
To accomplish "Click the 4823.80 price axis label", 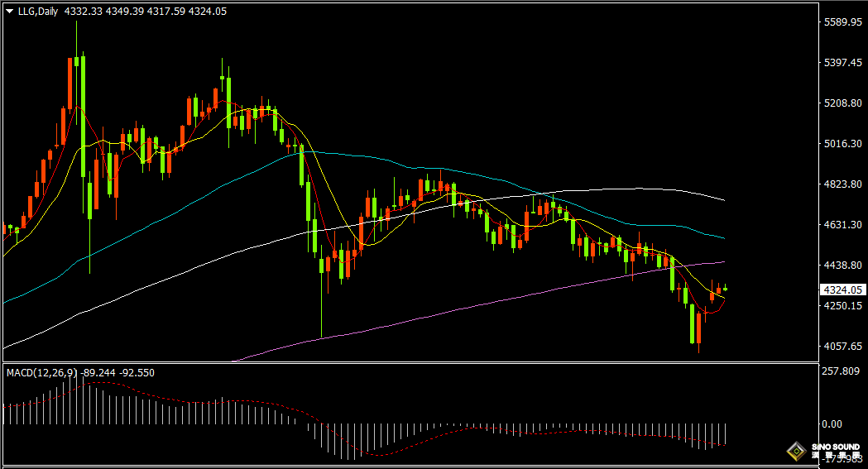I will [x=842, y=184].
